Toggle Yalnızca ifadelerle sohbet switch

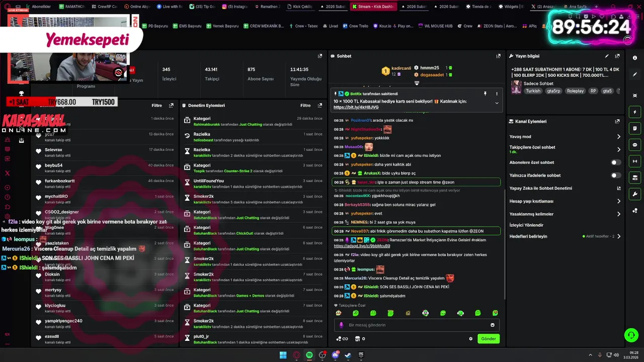616,175
